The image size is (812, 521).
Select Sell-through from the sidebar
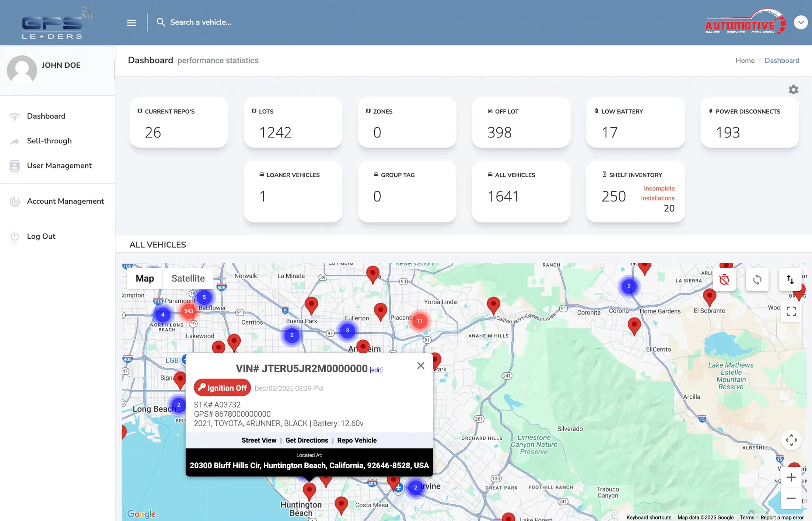coord(49,141)
